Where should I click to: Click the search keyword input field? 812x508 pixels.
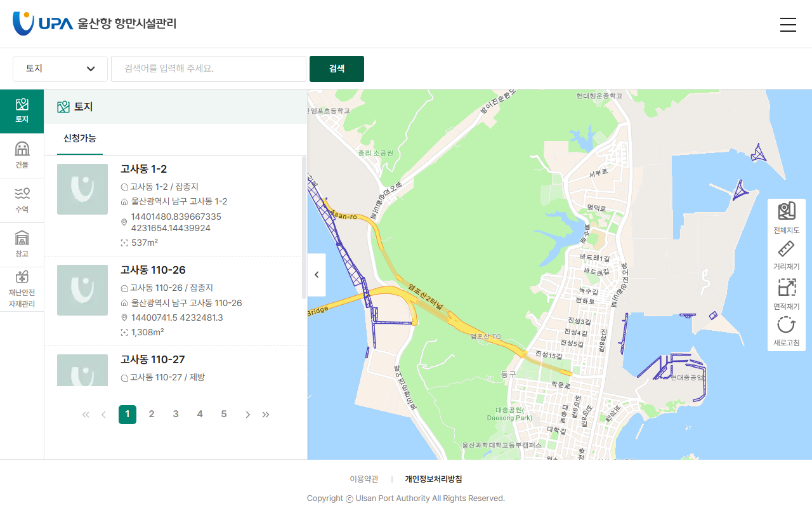[209, 69]
